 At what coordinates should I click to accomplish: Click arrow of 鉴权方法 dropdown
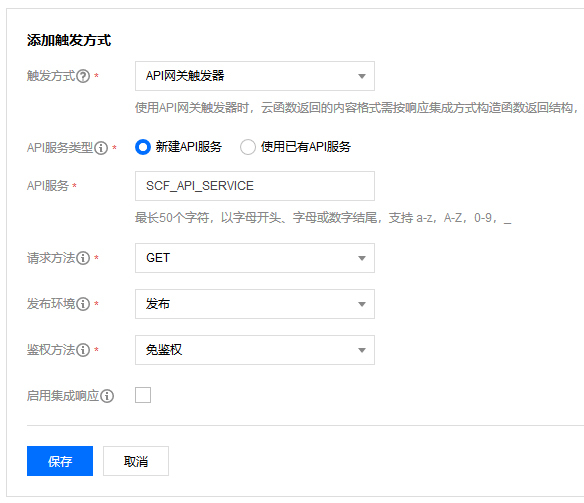pyautogui.click(x=362, y=350)
